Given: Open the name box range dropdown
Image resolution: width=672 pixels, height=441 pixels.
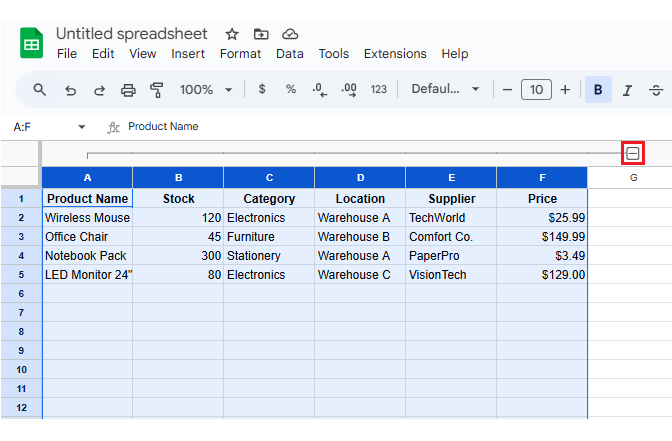Looking at the screenshot, I should (82, 127).
